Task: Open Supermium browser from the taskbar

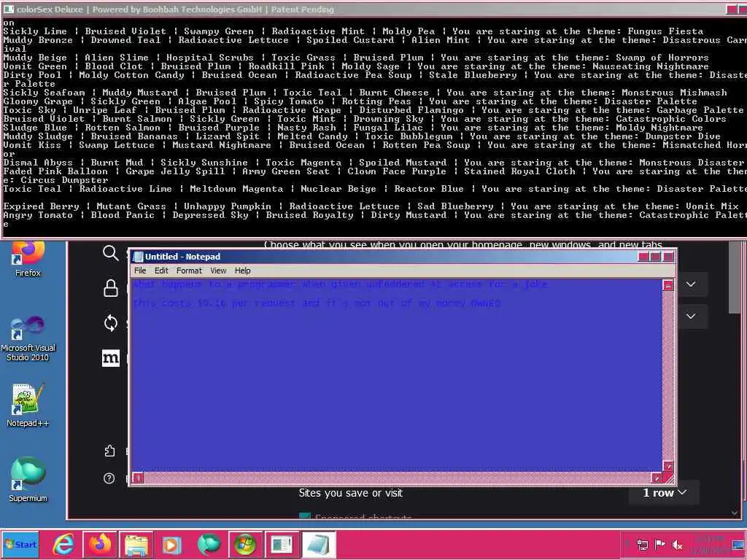Action: click(209, 544)
